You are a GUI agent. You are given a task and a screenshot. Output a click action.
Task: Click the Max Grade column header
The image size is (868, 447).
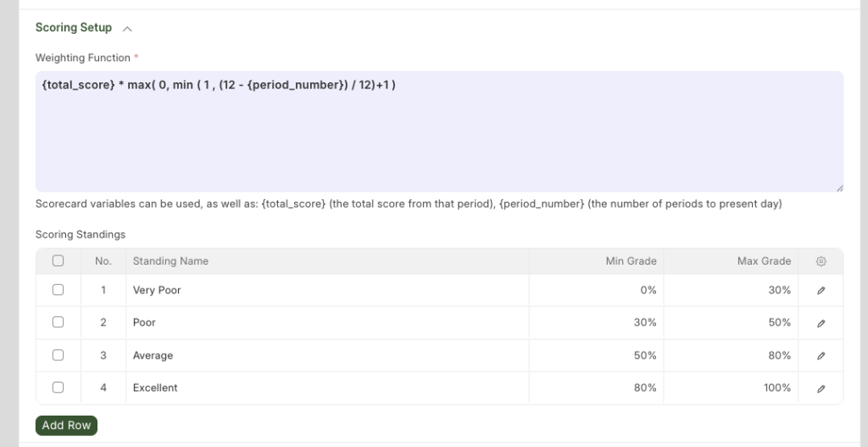tap(764, 261)
